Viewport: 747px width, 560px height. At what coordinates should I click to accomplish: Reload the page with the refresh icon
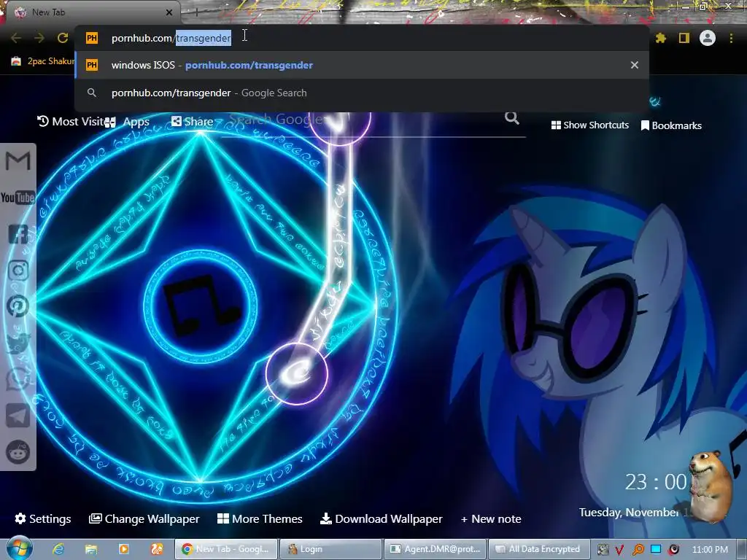point(63,38)
